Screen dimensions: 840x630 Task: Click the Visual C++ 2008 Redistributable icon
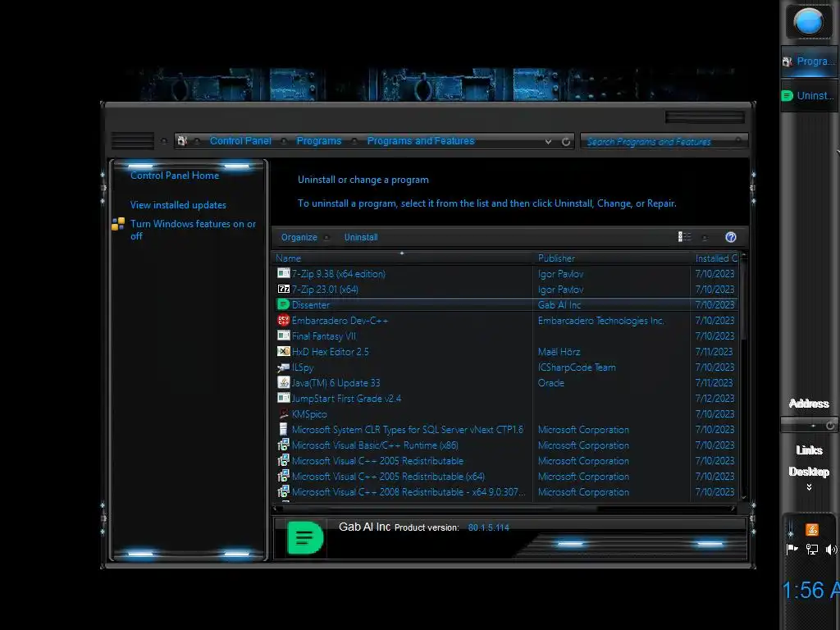pos(283,491)
